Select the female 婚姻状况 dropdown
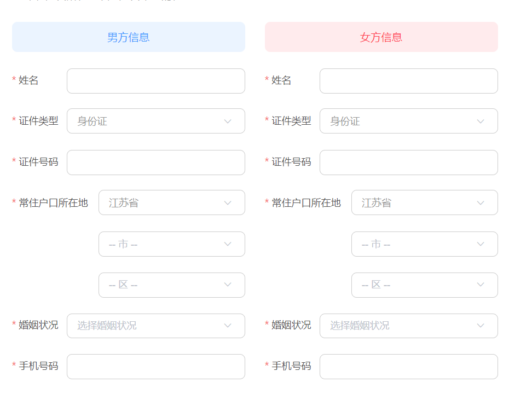This screenshot has height=394, width=532. click(409, 326)
